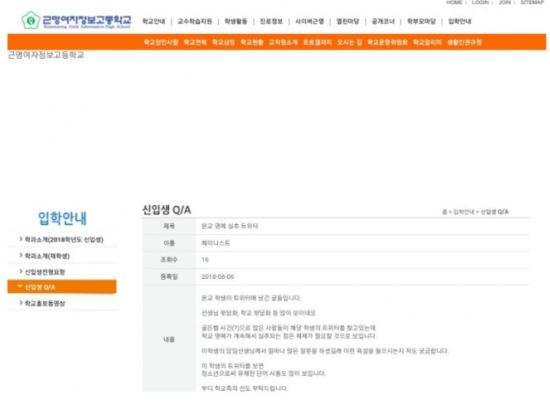Click the 근명여자정보고등학교 school name logo text
The height and width of the screenshot is (414, 550).
(87, 21)
